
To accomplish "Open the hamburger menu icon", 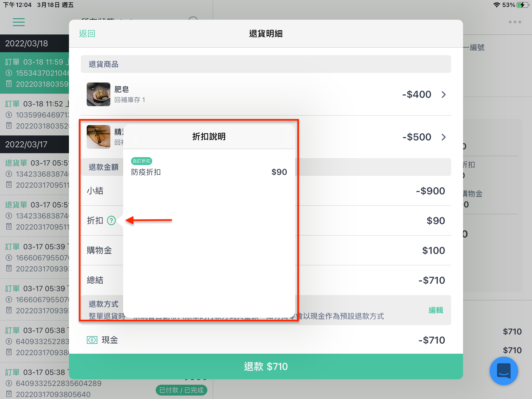I will pyautogui.click(x=19, y=22).
